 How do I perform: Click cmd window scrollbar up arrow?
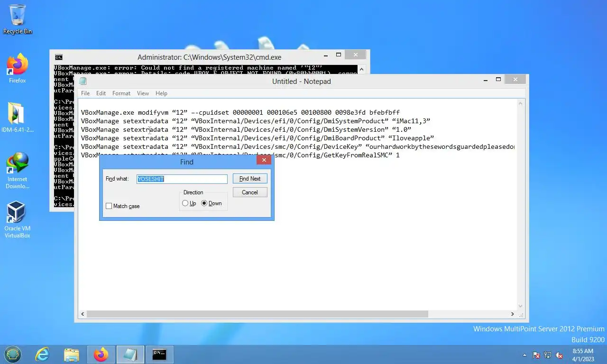[x=362, y=69]
